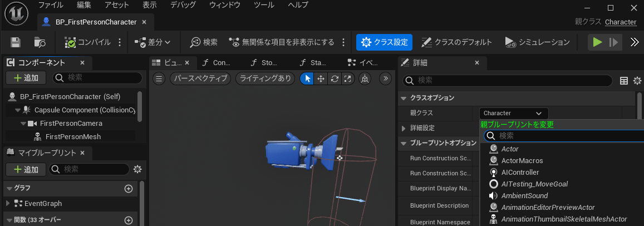
Task: Click the Unreal Engine logo icon
Action: 17,13
